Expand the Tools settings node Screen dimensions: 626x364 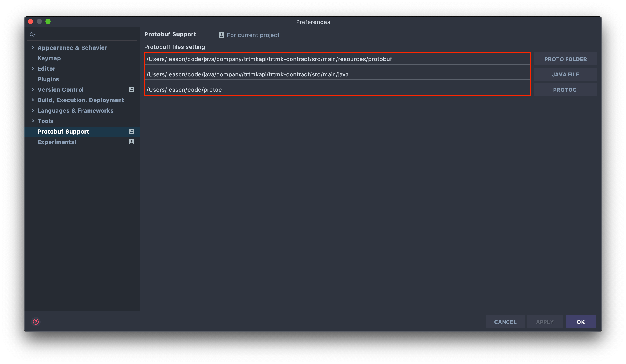tap(32, 121)
